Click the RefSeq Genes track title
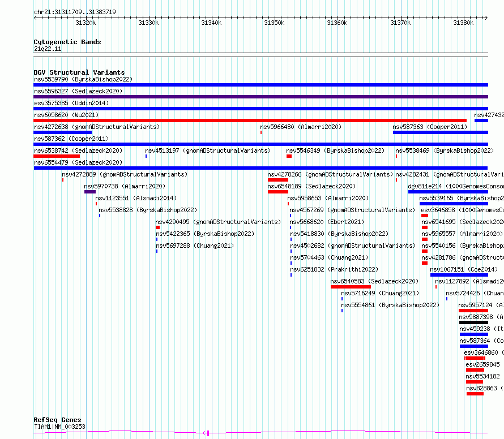504x439 pixels. pos(57,420)
